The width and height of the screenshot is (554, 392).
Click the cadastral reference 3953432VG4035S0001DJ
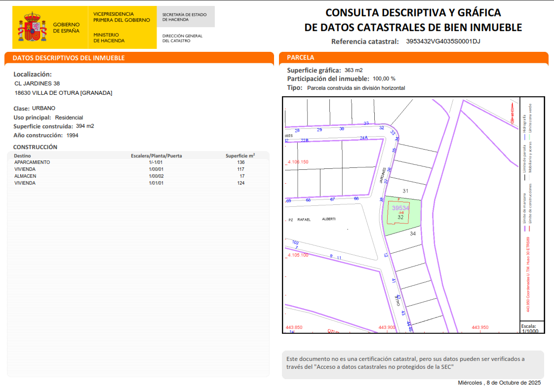[x=443, y=41]
